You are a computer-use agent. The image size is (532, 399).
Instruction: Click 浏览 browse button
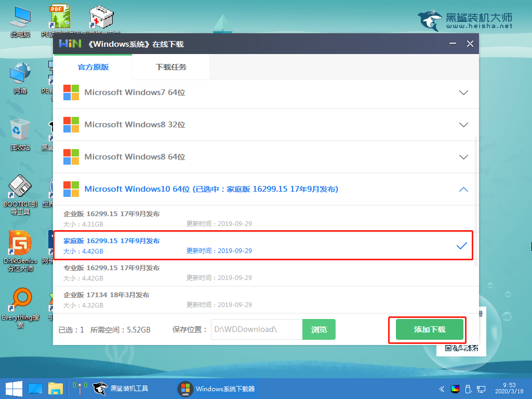pos(319,329)
